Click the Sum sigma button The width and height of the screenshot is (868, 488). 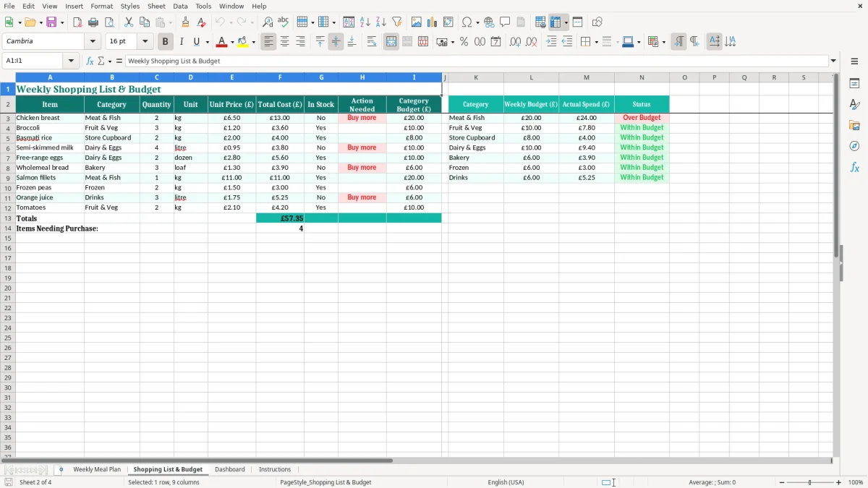[101, 61]
